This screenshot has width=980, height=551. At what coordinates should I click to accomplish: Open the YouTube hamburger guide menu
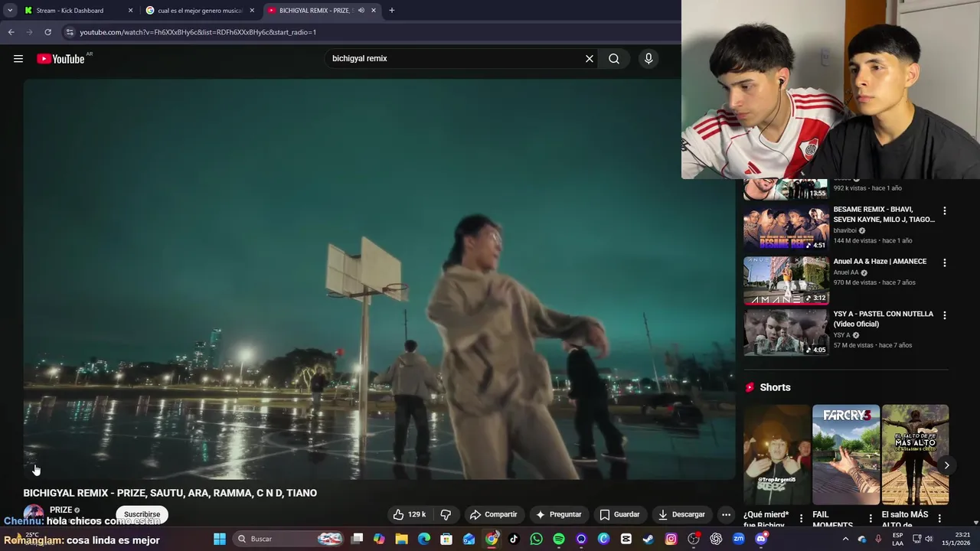18,59
